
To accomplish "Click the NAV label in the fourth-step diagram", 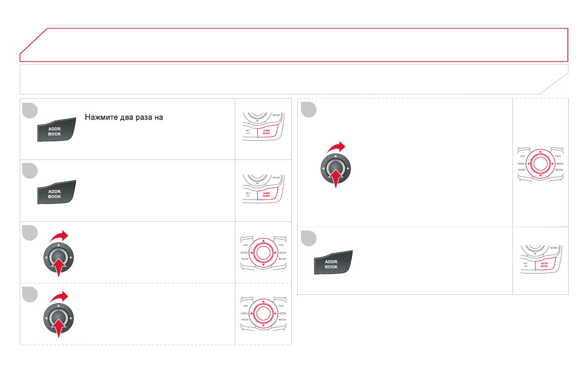I will [245, 306].
